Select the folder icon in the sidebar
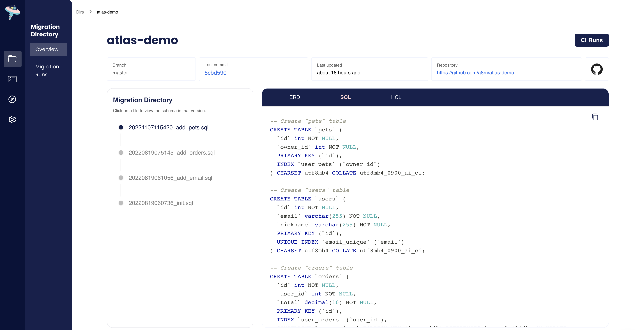The image size is (644, 330). pos(13,59)
